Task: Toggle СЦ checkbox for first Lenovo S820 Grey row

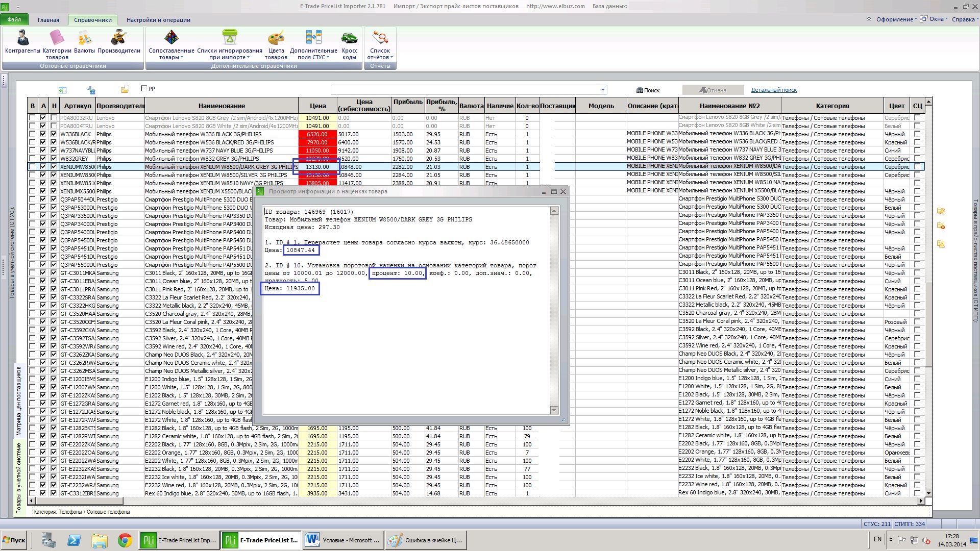Action: click(917, 118)
